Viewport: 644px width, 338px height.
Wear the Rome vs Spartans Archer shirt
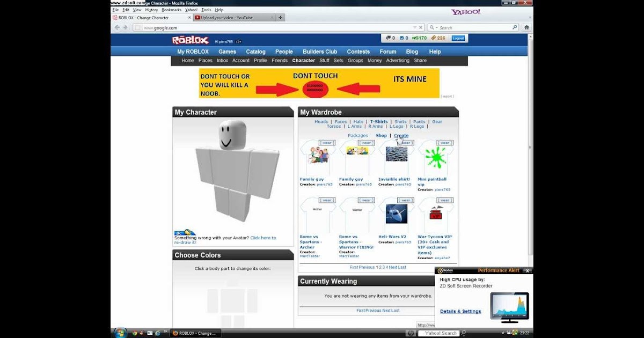[x=327, y=200]
